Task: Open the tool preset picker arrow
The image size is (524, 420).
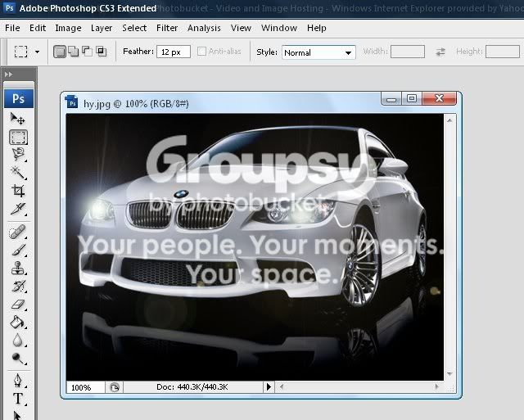Action: (37, 52)
